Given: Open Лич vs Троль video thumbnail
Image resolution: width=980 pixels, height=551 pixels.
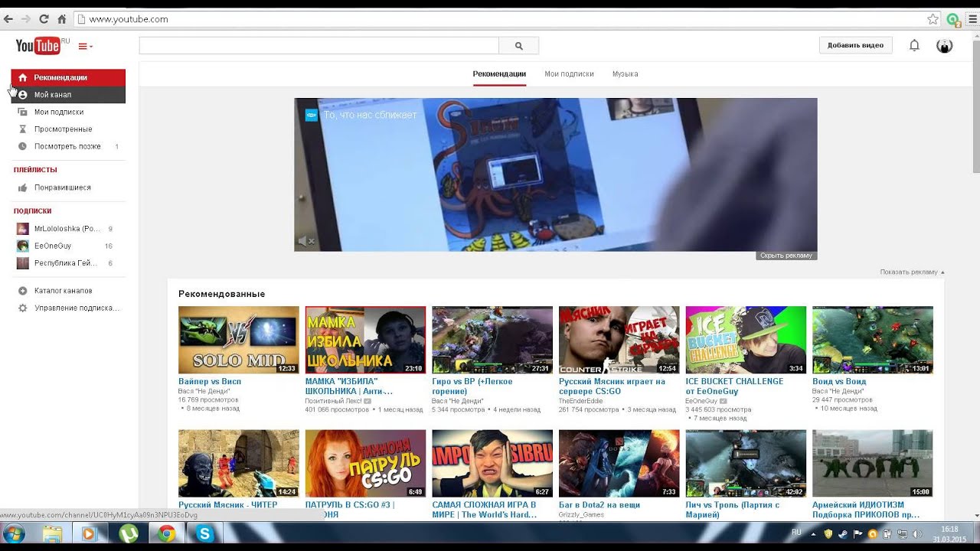Looking at the screenshot, I should tap(746, 464).
